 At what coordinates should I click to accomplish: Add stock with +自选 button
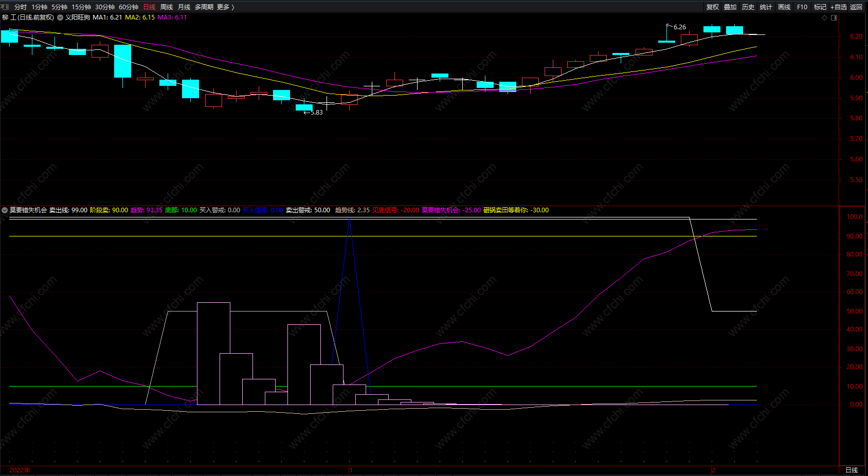[839, 7]
